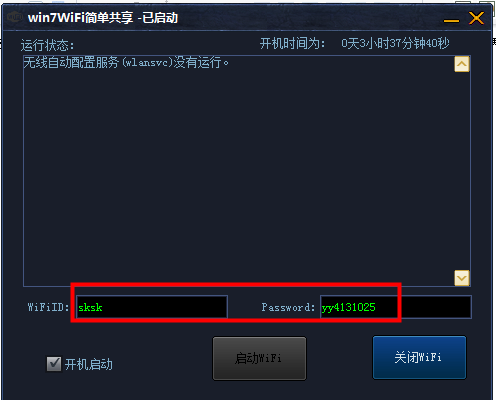
Task: Click the Password label text
Action: pyautogui.click(x=288, y=307)
